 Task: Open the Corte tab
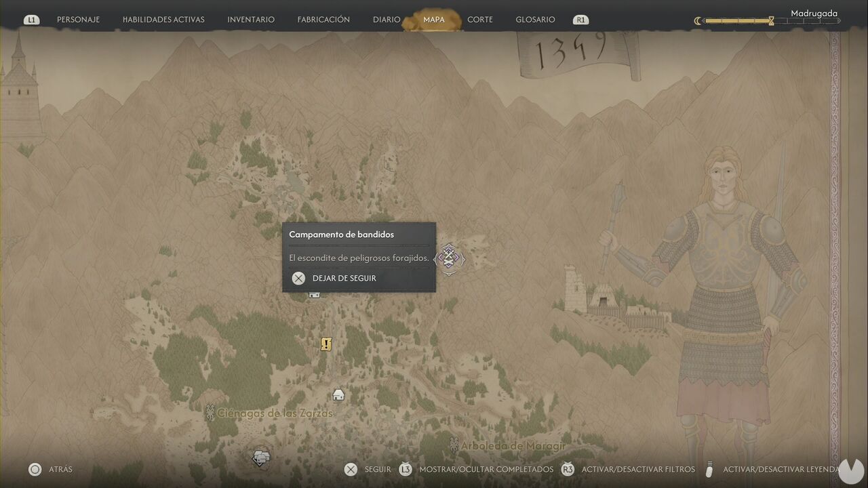click(x=480, y=20)
